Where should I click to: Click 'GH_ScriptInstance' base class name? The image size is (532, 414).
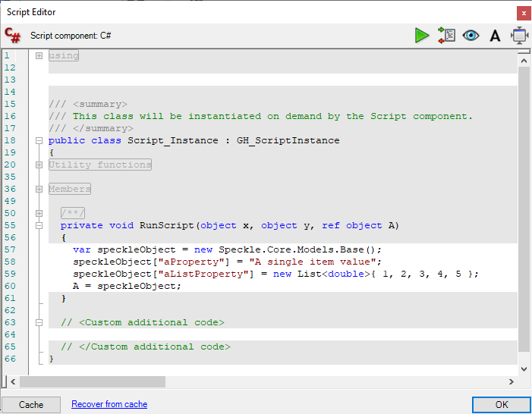(288, 141)
